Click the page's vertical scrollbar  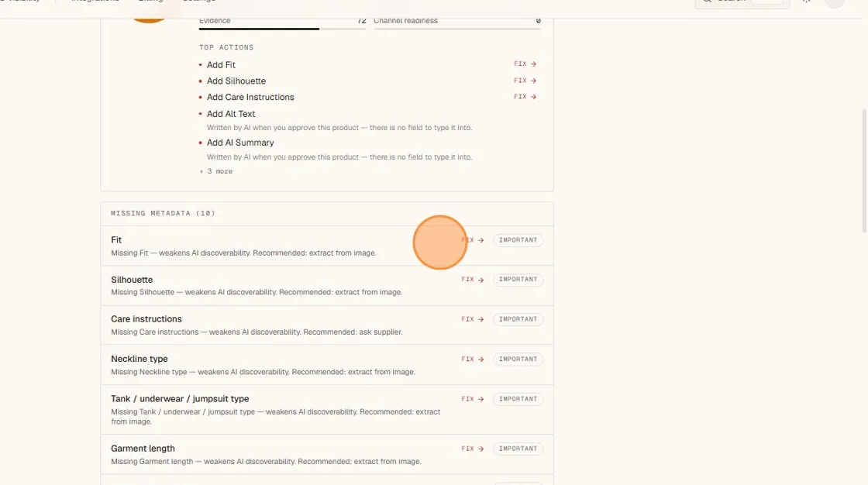tap(864, 172)
